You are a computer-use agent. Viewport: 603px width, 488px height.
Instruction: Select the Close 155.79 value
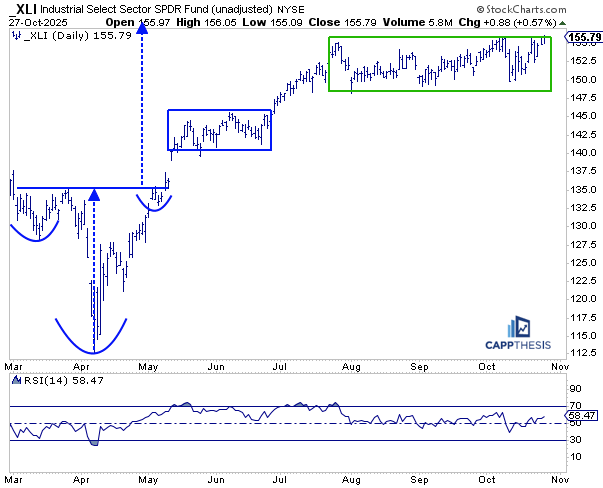pyautogui.click(x=342, y=22)
